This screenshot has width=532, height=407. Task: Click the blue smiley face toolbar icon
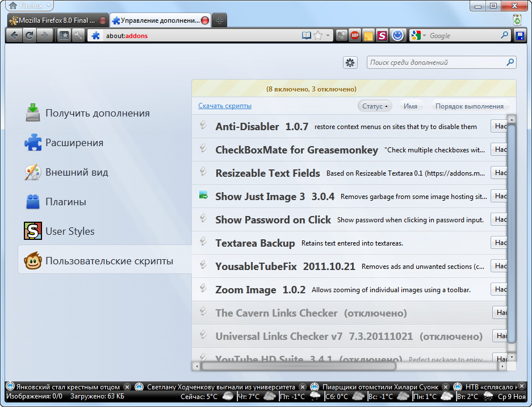tap(397, 35)
